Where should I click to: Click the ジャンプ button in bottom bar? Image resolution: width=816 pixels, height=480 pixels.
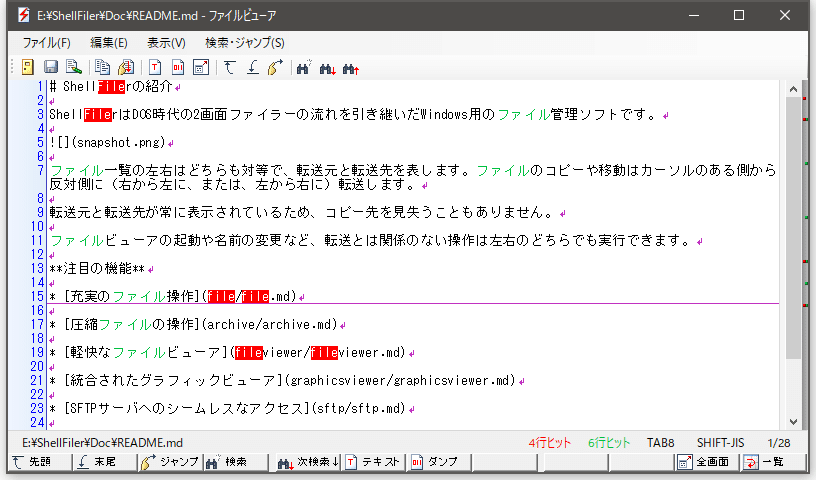click(x=170, y=462)
